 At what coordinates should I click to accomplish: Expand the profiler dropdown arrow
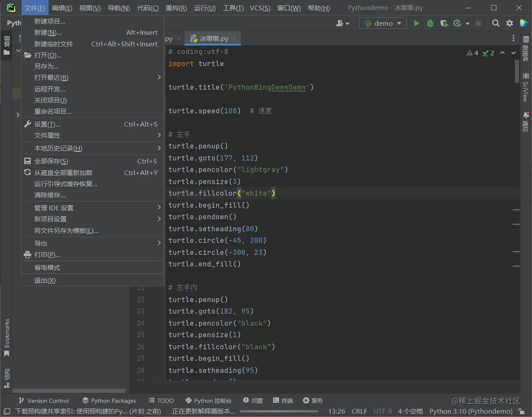pos(467,23)
